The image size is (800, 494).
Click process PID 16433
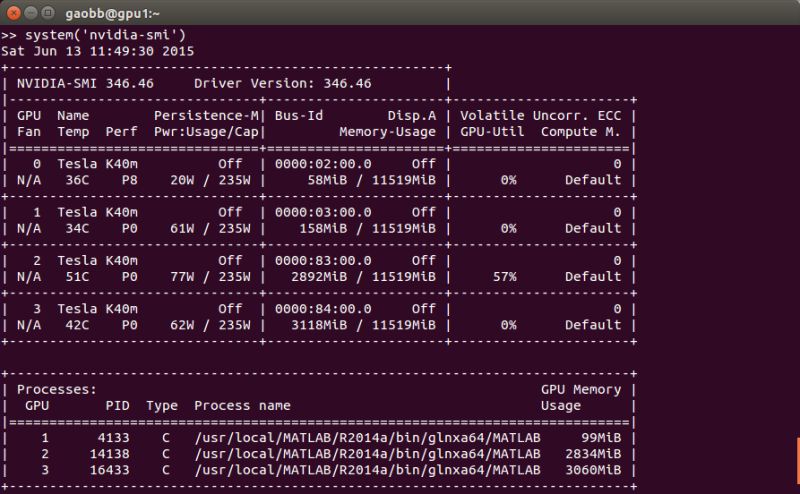[109, 470]
